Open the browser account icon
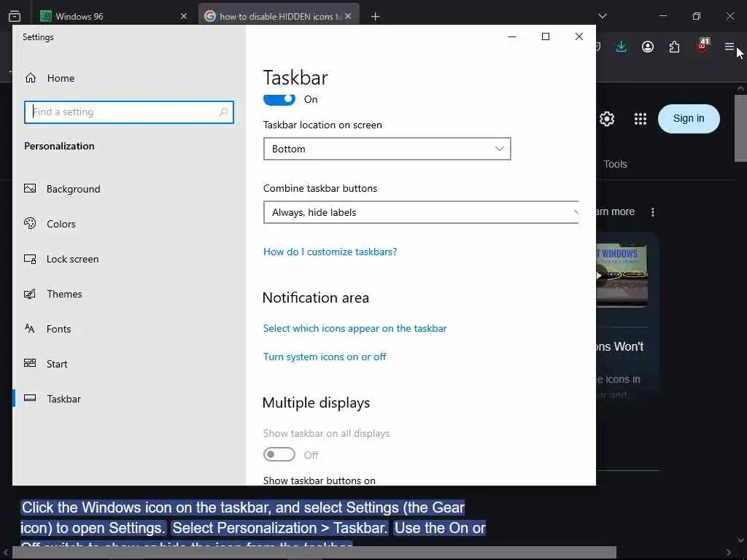Image resolution: width=747 pixels, height=560 pixels. [x=648, y=47]
